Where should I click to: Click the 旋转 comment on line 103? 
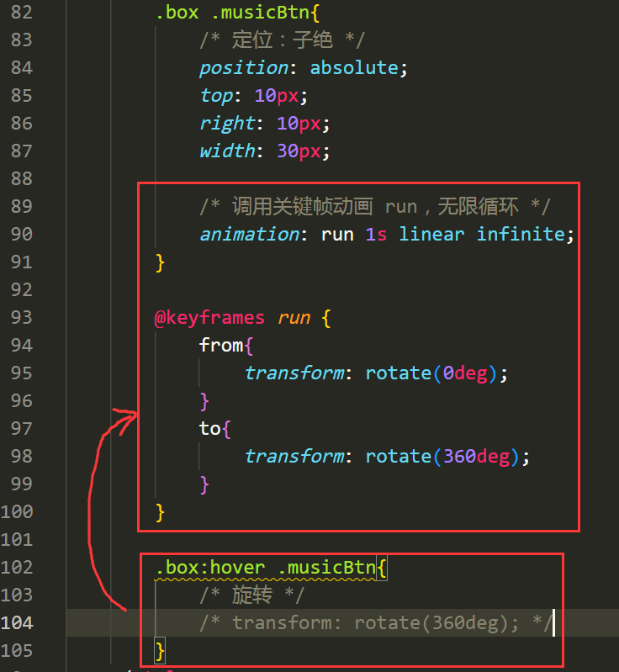click(252, 595)
